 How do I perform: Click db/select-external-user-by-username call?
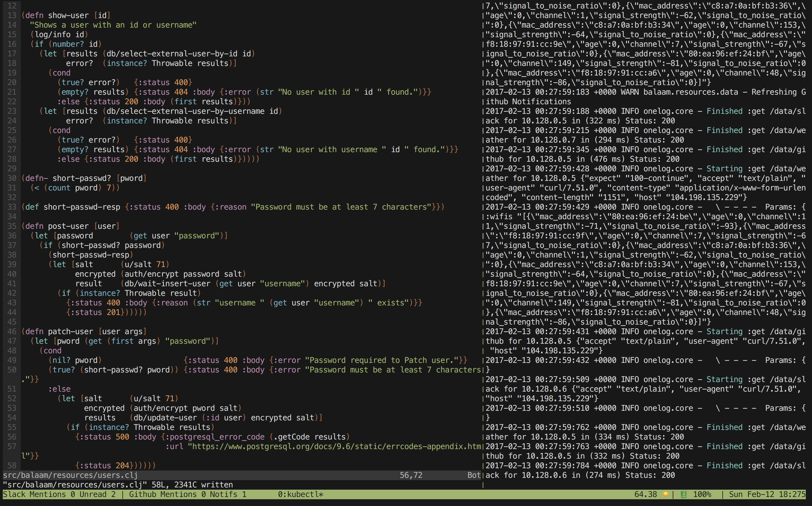pyautogui.click(x=186, y=111)
